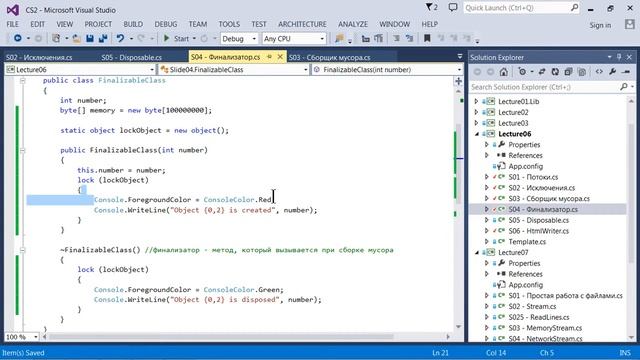
Task: Open the open-documents list dropdown arrow
Action: (x=460, y=56)
